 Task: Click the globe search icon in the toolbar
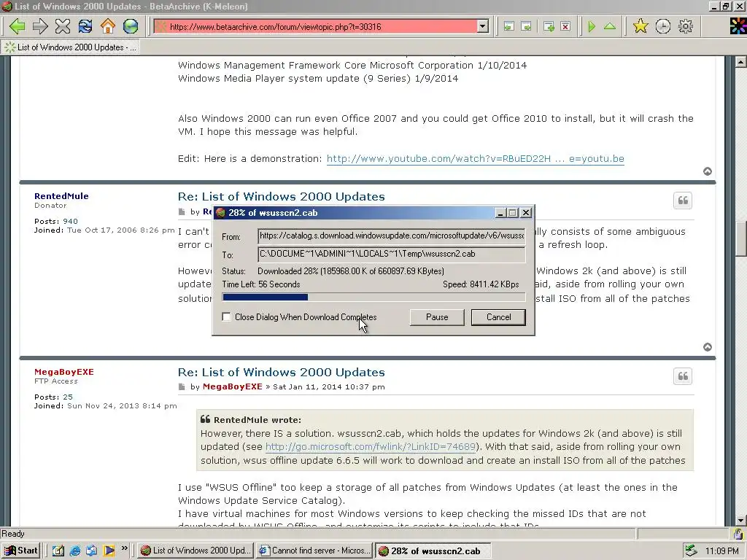coord(131,26)
